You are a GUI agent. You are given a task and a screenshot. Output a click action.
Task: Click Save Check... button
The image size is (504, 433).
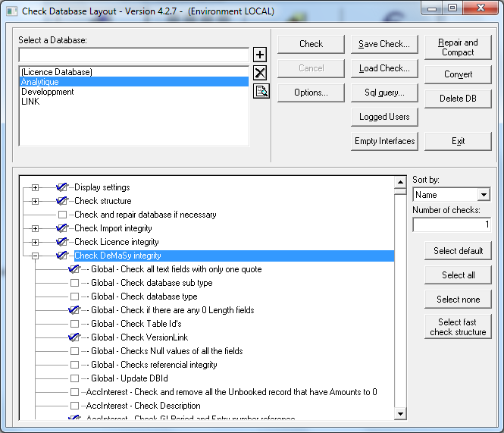[384, 44]
